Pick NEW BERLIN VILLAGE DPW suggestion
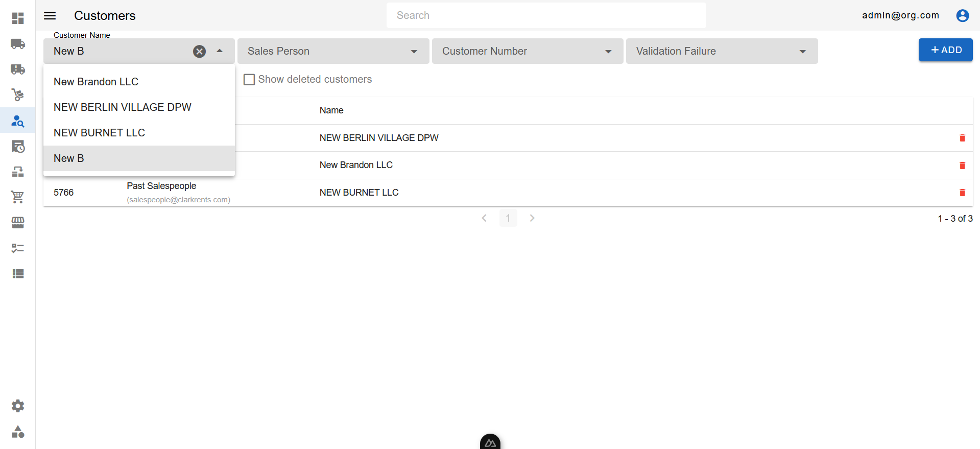The width and height of the screenshot is (980, 449). coord(123,107)
